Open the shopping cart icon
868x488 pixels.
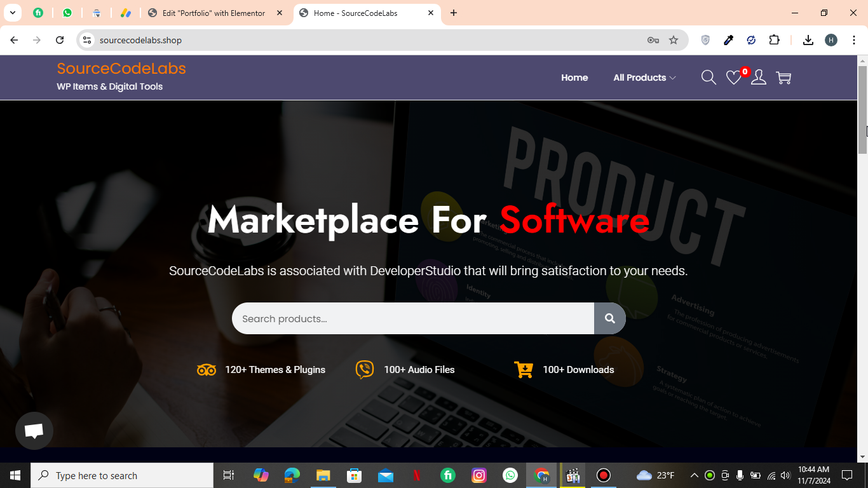pos(783,78)
